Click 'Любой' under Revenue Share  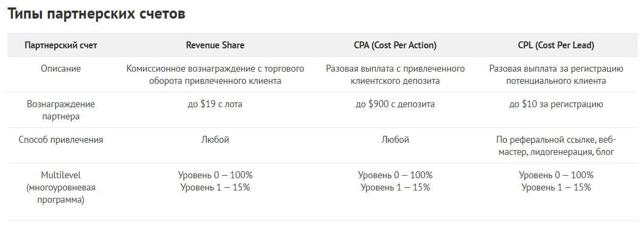(215, 140)
